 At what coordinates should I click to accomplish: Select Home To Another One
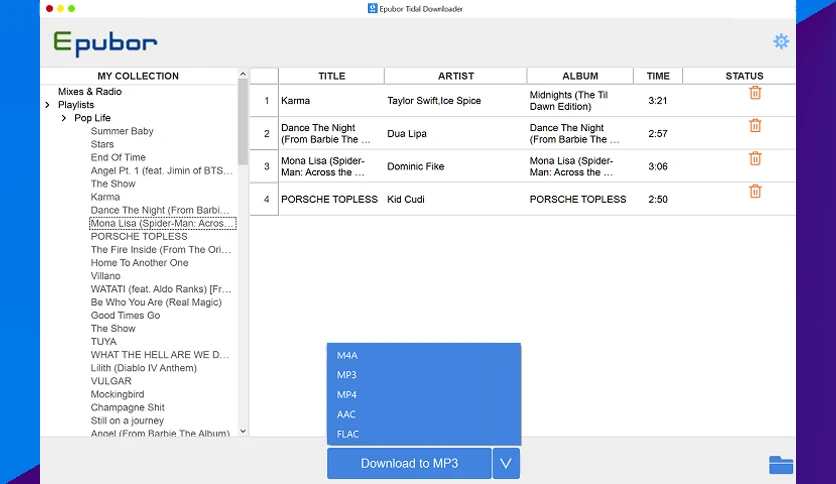(139, 263)
